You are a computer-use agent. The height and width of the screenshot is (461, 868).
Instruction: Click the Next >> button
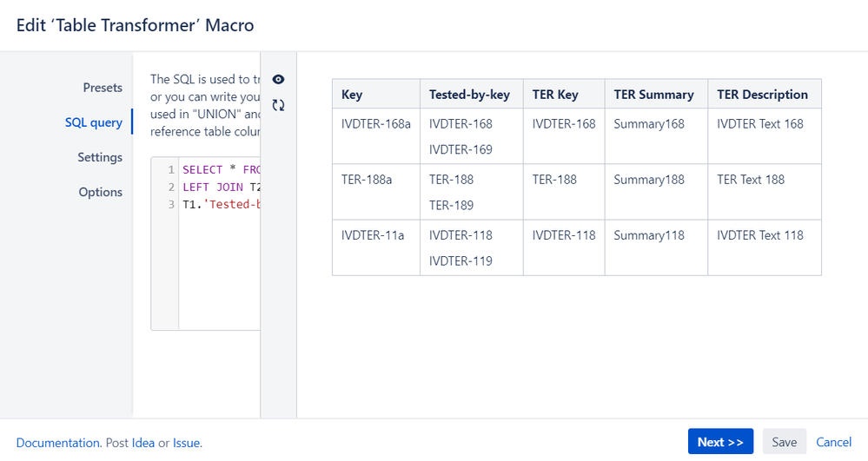(x=720, y=442)
